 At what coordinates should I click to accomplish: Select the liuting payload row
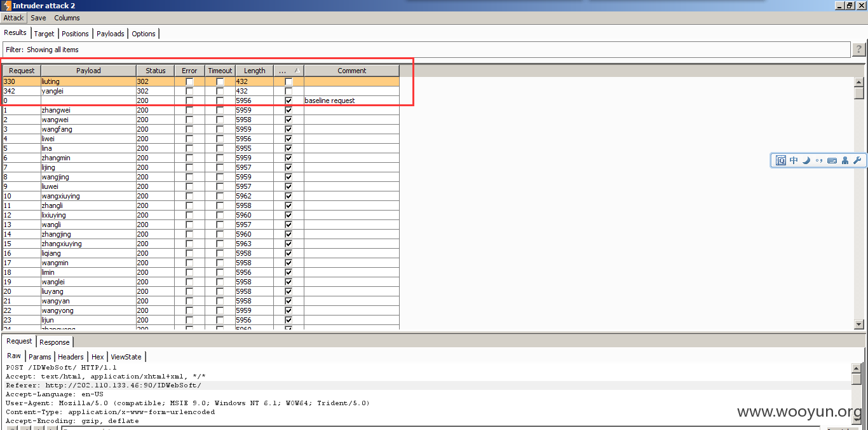[201, 81]
